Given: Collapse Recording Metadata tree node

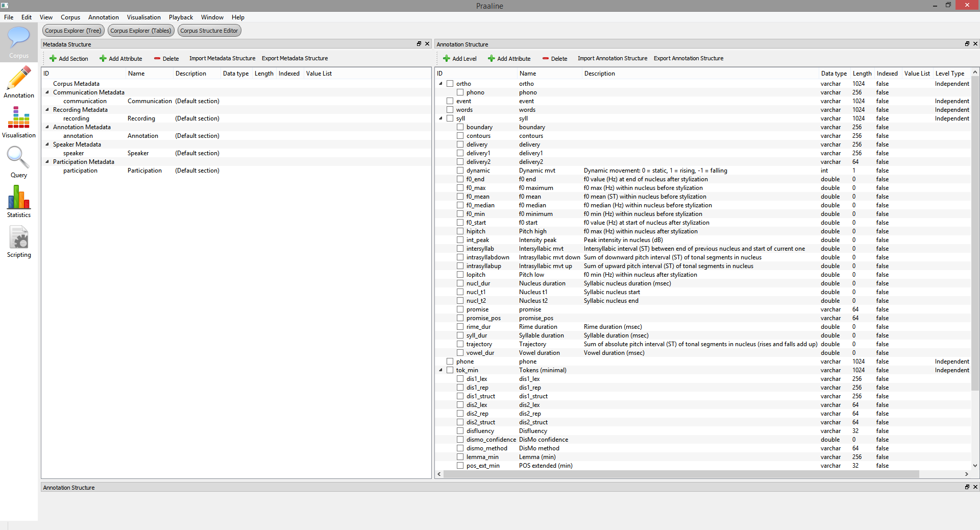Looking at the screenshot, I should pyautogui.click(x=47, y=110).
